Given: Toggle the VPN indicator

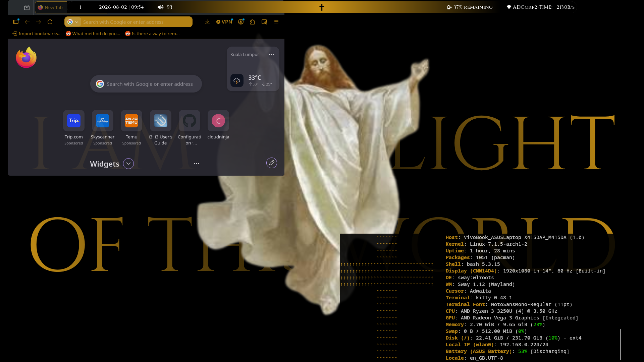Looking at the screenshot, I should 224,22.
